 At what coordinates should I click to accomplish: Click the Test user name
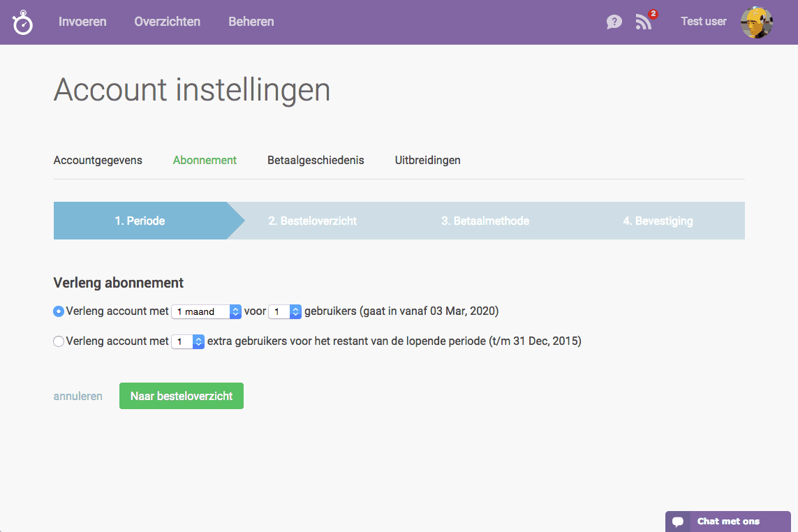click(704, 22)
